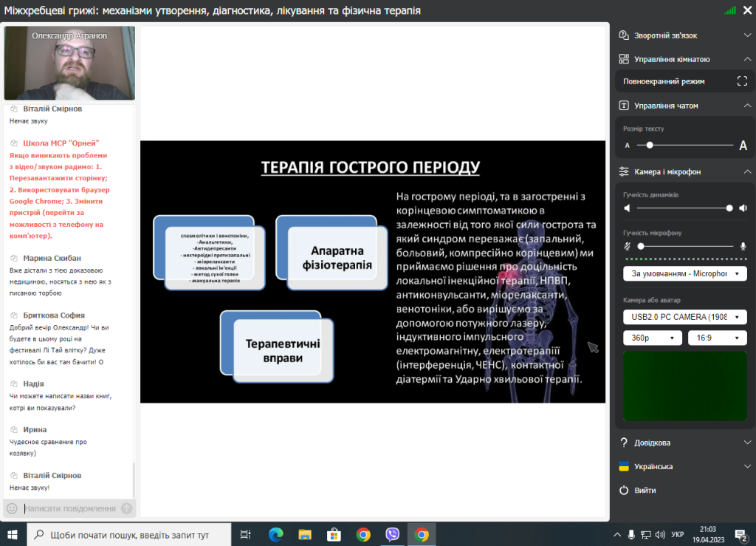
Task: Click the text size slider handle
Action: tap(650, 146)
